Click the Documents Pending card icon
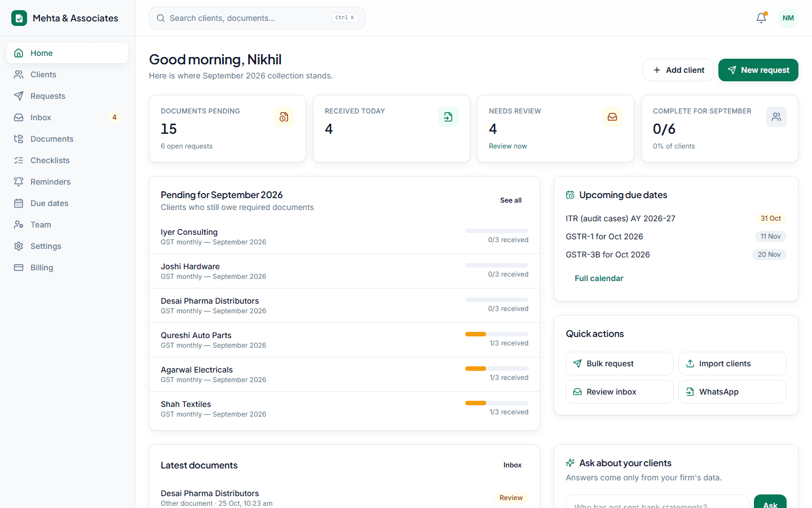812x508 pixels. pos(284,117)
